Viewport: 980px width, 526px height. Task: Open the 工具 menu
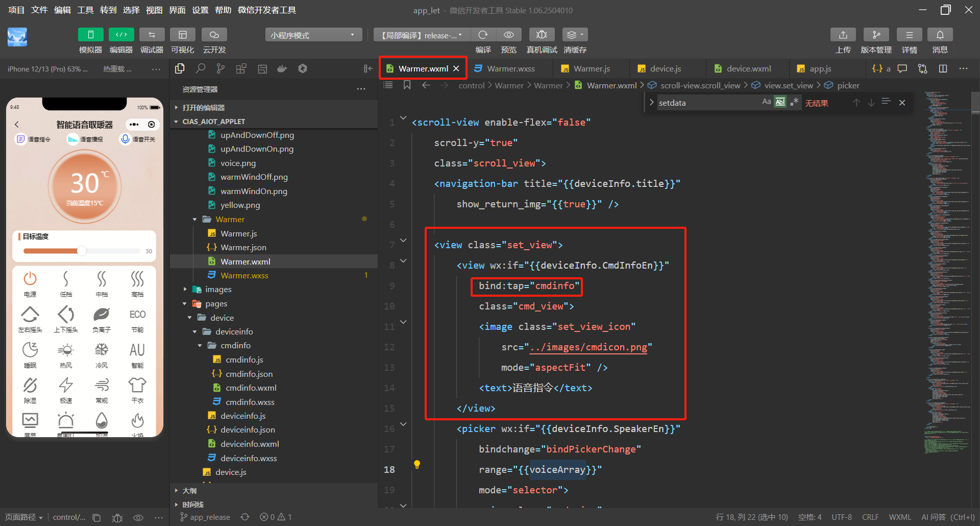coord(85,10)
